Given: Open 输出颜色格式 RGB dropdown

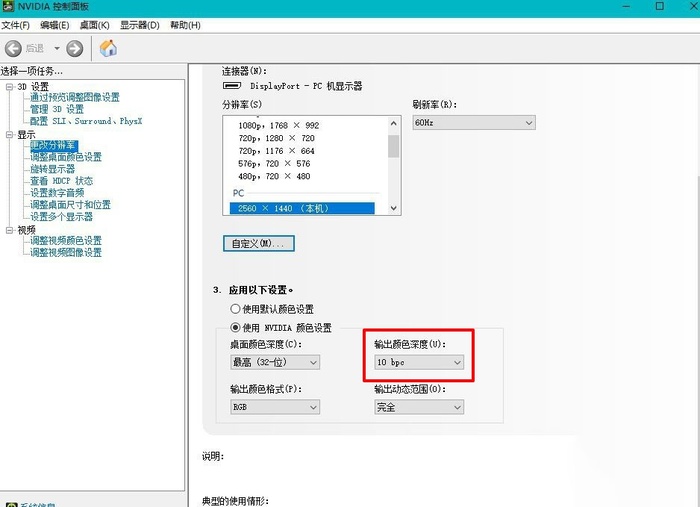Looking at the screenshot, I should coord(274,407).
